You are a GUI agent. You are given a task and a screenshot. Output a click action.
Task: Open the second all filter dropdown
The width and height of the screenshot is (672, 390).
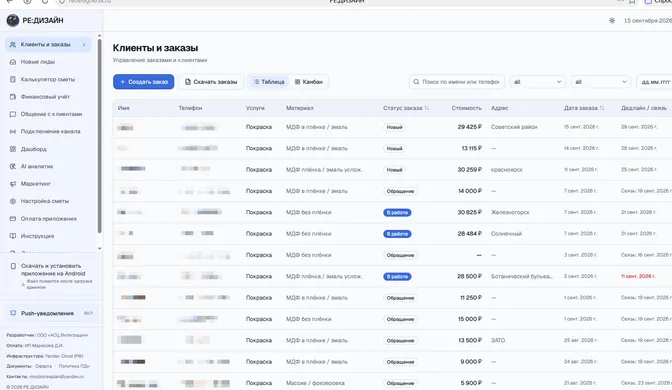[600, 81]
